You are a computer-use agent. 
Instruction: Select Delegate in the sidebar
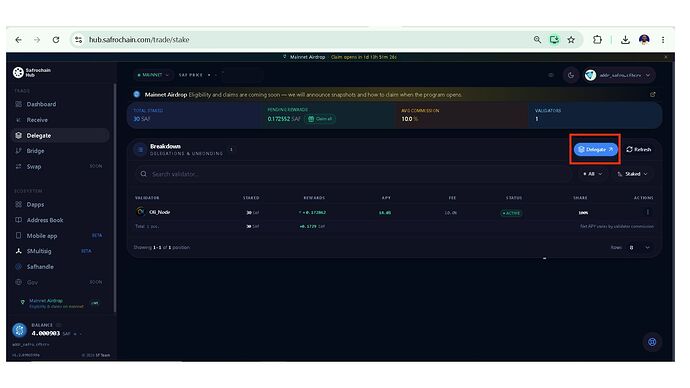pyautogui.click(x=60, y=135)
